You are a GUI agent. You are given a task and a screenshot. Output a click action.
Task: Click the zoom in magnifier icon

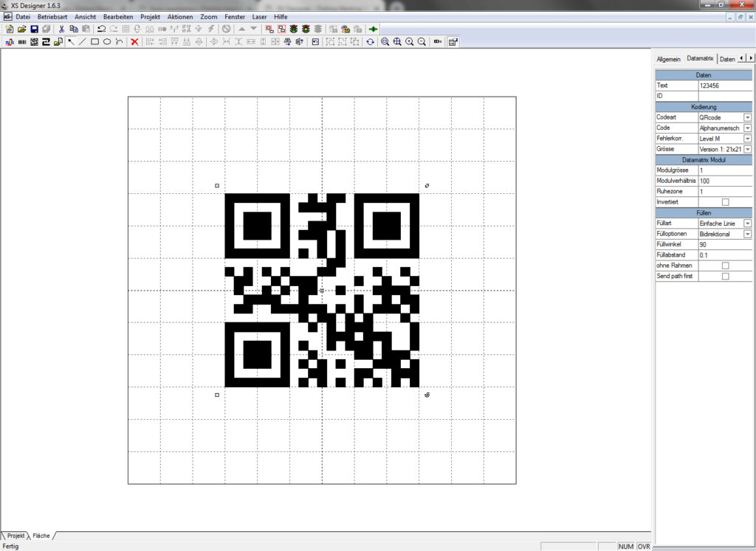[x=410, y=42]
